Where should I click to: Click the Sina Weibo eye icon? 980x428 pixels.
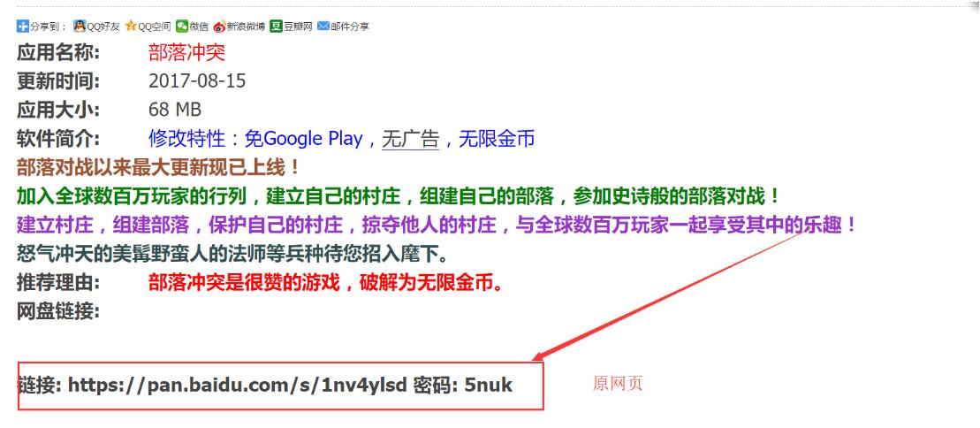click(219, 27)
